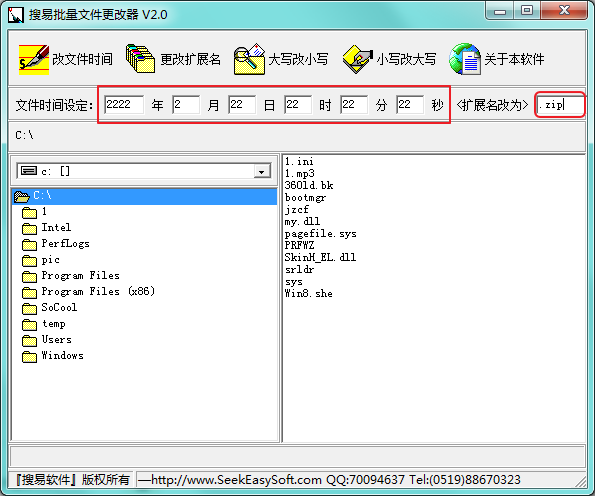Close the 搜易批量文件更改器 window

tap(564, 11)
